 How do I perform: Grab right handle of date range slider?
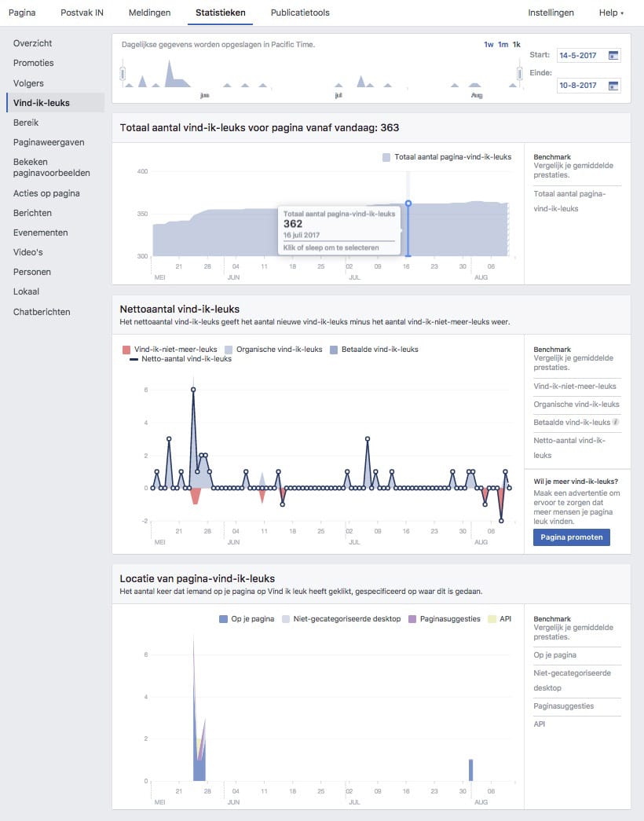(x=519, y=73)
